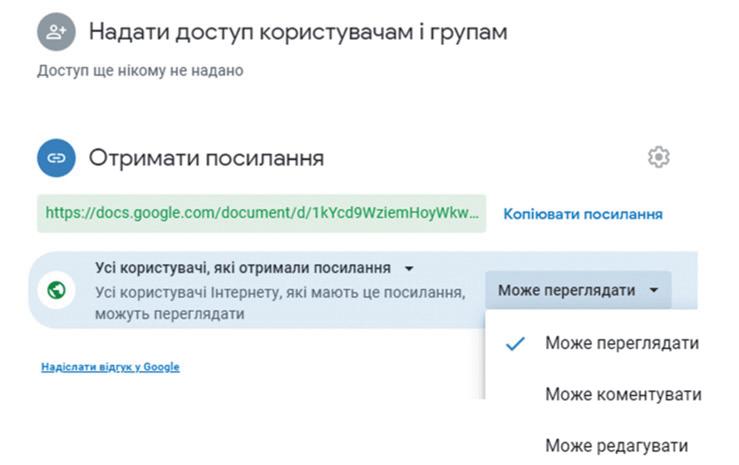Image resolution: width=739 pixels, height=465 pixels.
Task: Click the Усі користувачі Інтернету description text
Action: click(280, 293)
